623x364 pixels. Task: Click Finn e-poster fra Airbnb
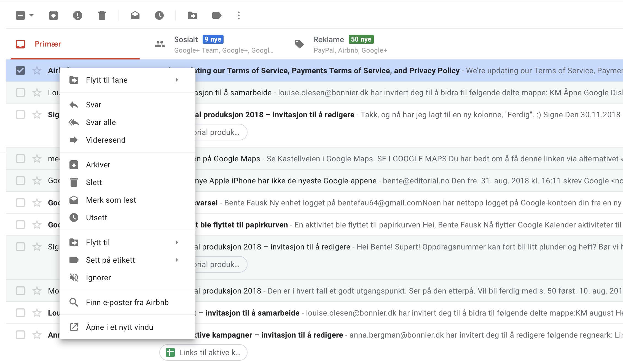click(127, 302)
